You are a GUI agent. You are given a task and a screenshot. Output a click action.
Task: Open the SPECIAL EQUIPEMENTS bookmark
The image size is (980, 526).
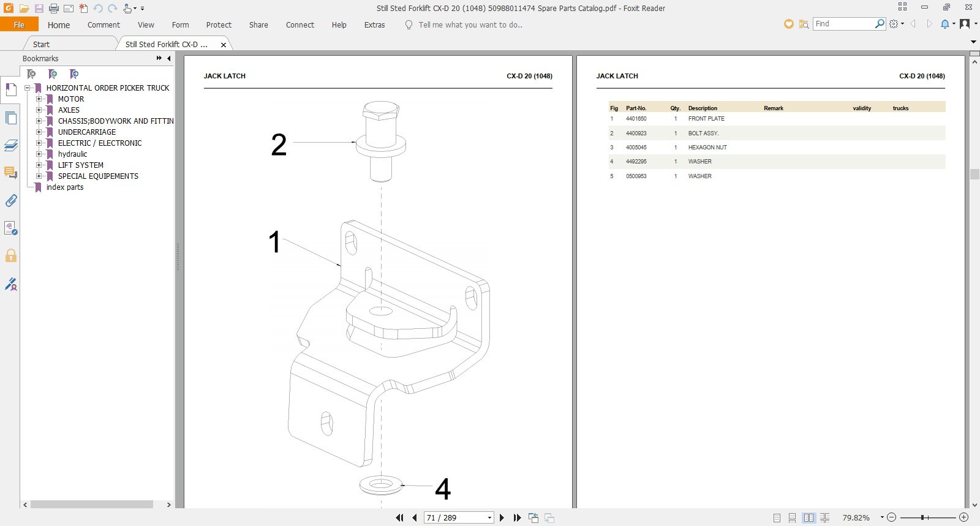tap(98, 176)
